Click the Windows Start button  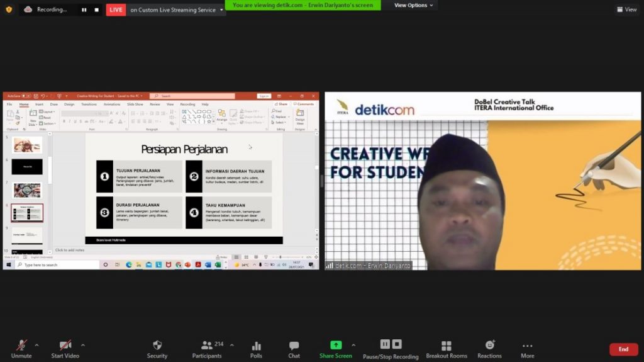tap(8, 265)
